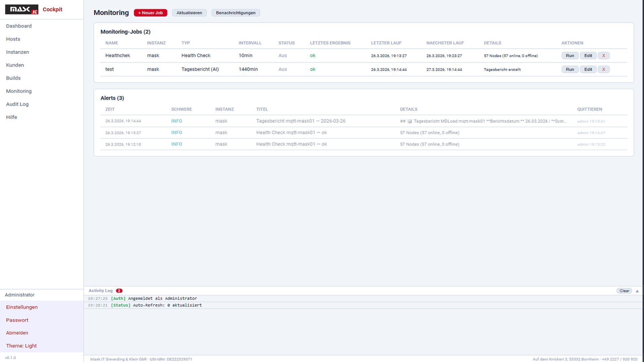Open the Instanzen menu item
Viewport: 644px width, 362px height.
[17, 52]
